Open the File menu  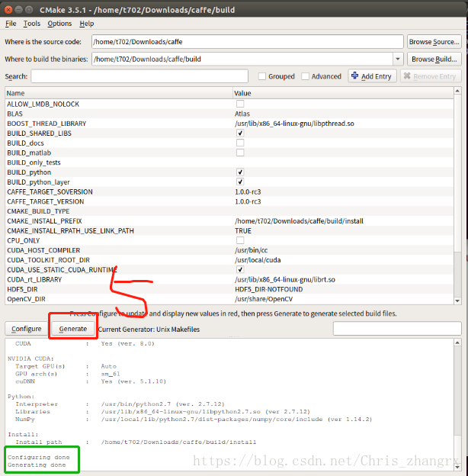(11, 24)
